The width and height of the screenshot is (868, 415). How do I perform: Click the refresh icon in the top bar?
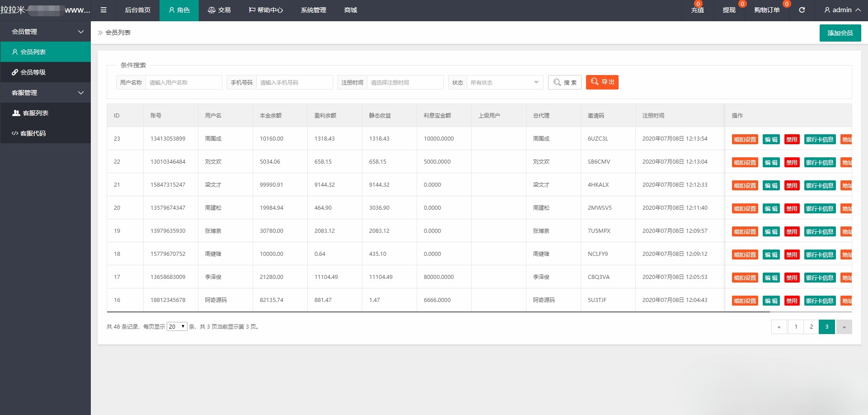pos(802,9)
